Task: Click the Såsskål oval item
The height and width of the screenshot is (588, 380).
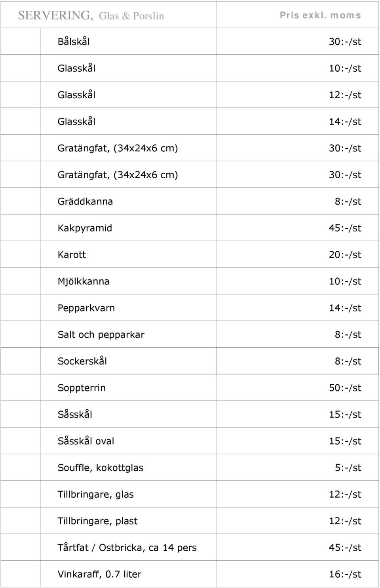Action: click(86, 441)
